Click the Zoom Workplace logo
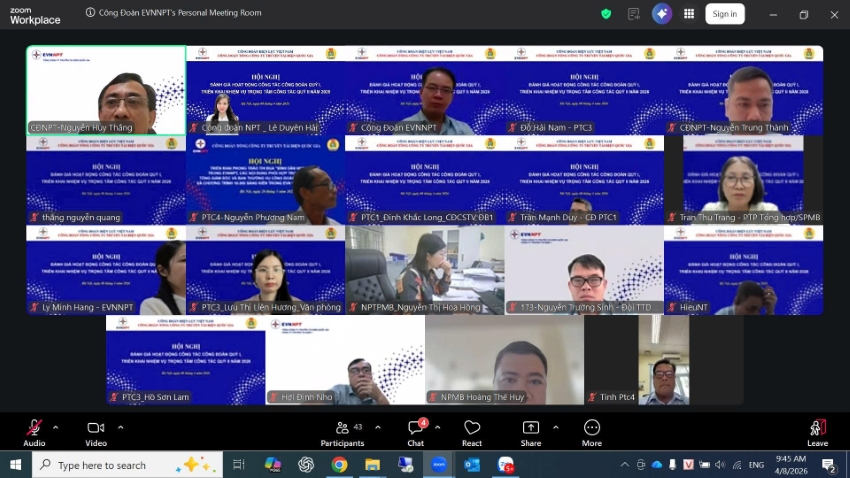 (x=35, y=16)
